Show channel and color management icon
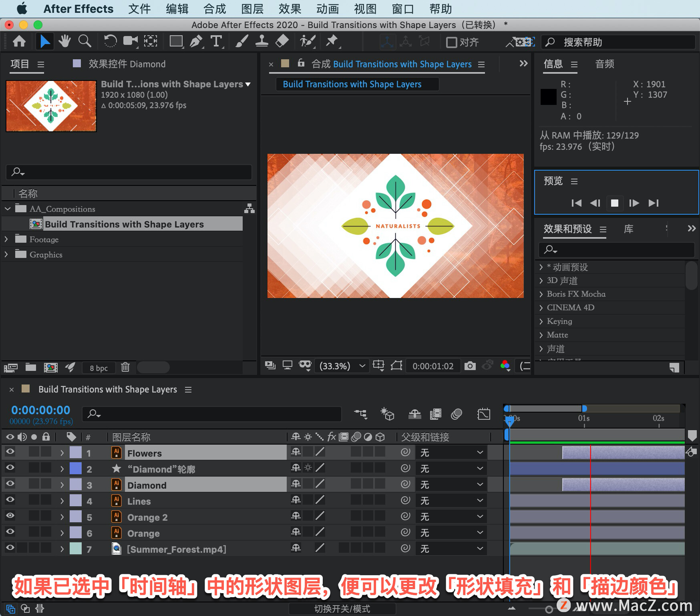This screenshot has width=700, height=616. tap(505, 366)
